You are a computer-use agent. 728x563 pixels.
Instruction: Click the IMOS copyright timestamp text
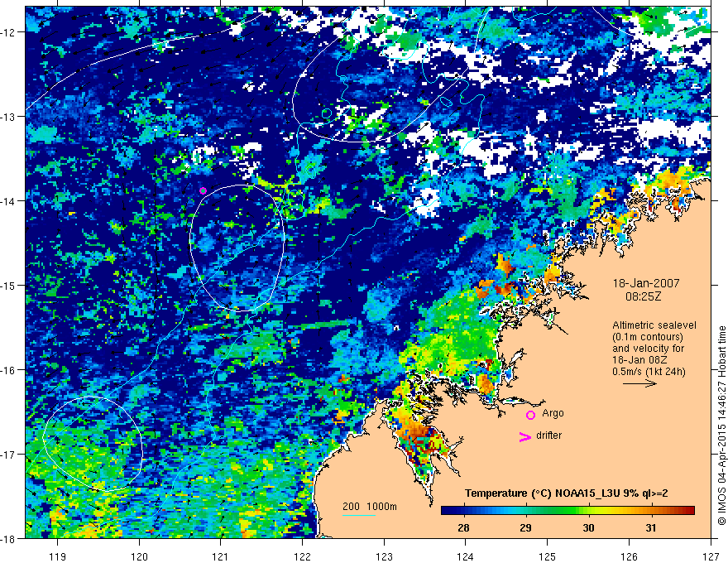[721, 426]
